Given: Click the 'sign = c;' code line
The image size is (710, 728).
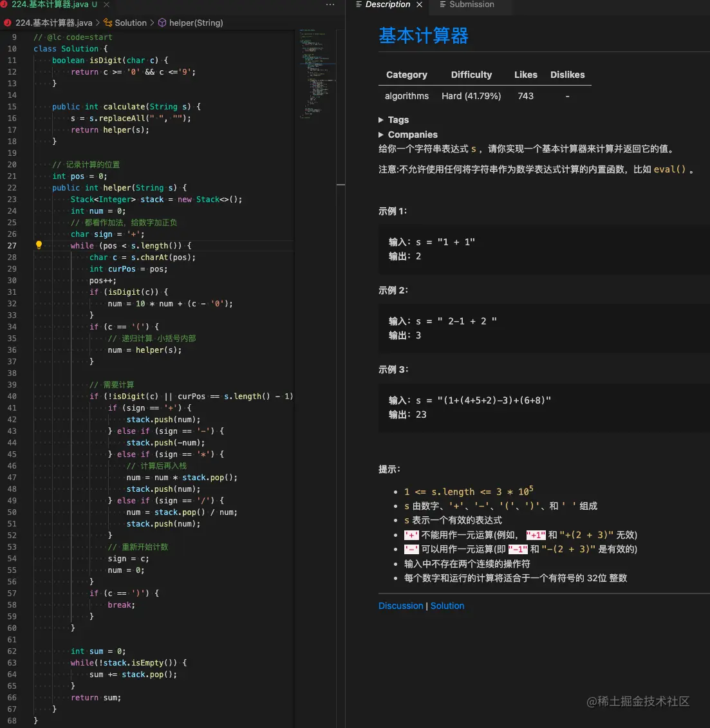Looking at the screenshot, I should click(x=128, y=559).
